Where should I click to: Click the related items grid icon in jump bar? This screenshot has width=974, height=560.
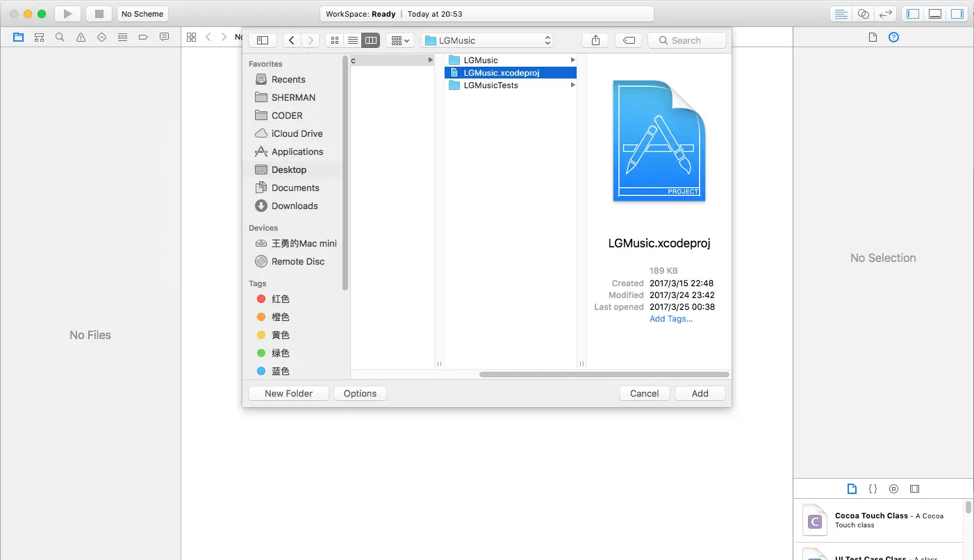(191, 37)
